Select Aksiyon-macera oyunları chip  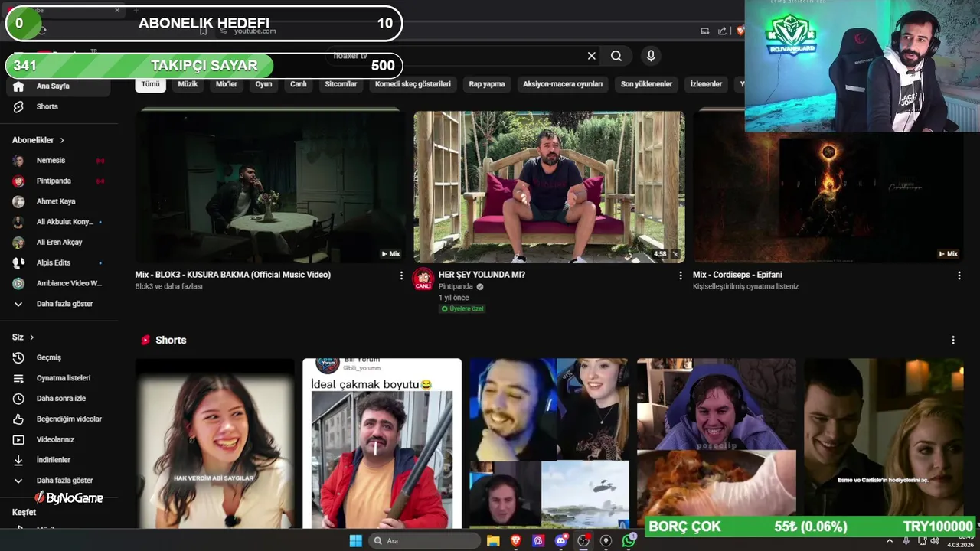pos(563,84)
